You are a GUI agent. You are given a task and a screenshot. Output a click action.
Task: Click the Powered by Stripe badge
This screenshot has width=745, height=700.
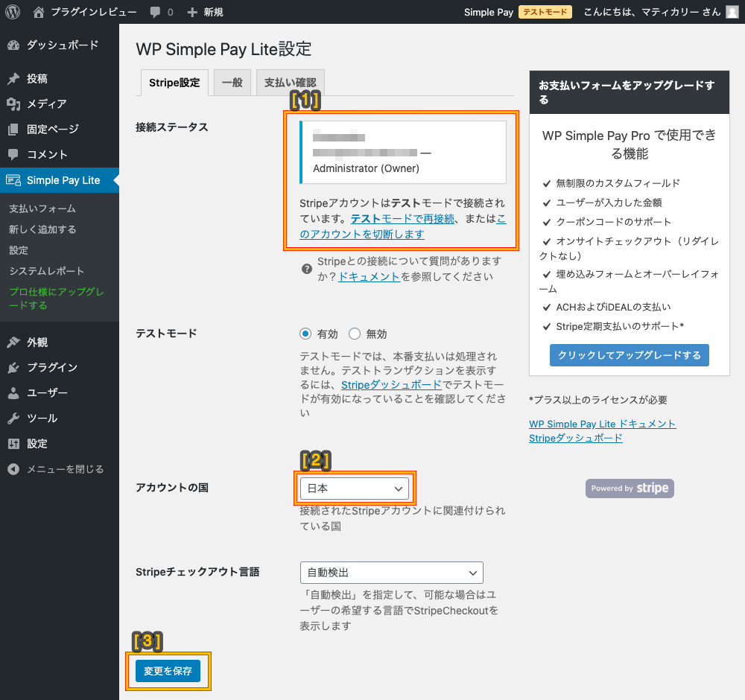(x=630, y=489)
